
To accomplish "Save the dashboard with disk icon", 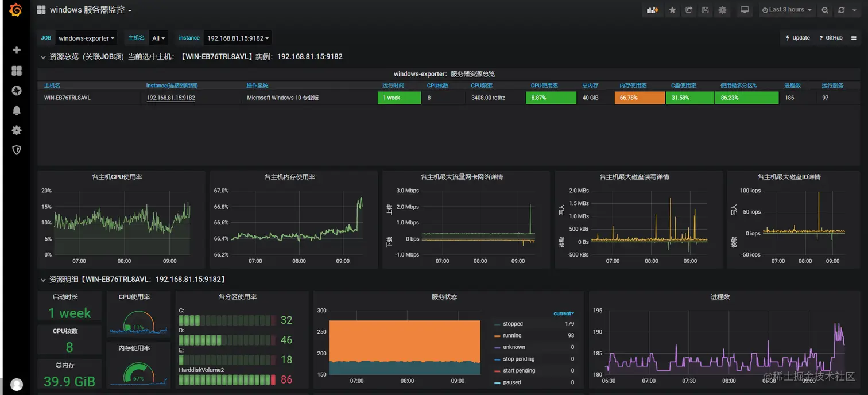I will click(x=706, y=10).
